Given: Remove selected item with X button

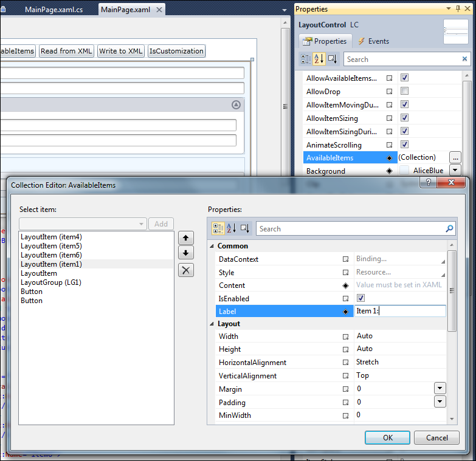Looking at the screenshot, I should pyautogui.click(x=186, y=270).
